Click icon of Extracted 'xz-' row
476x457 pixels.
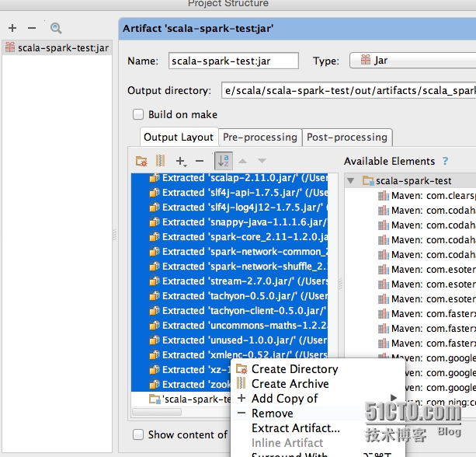pyautogui.click(x=155, y=370)
